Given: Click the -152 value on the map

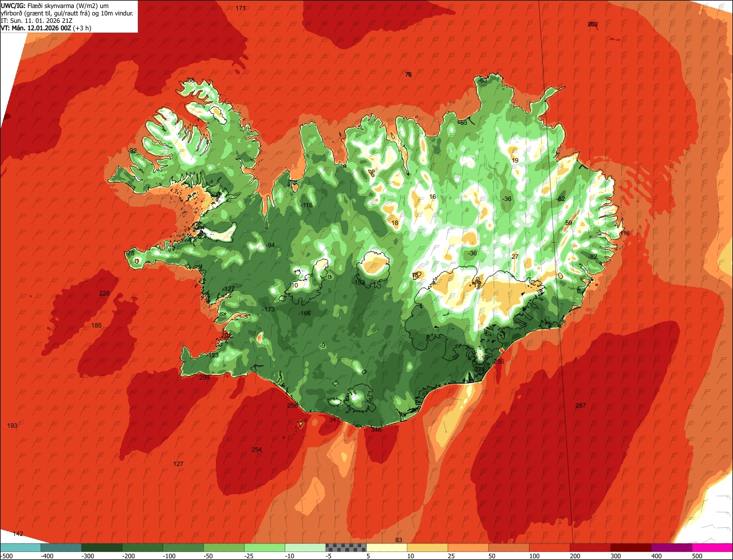Looking at the screenshot, I should [x=358, y=283].
